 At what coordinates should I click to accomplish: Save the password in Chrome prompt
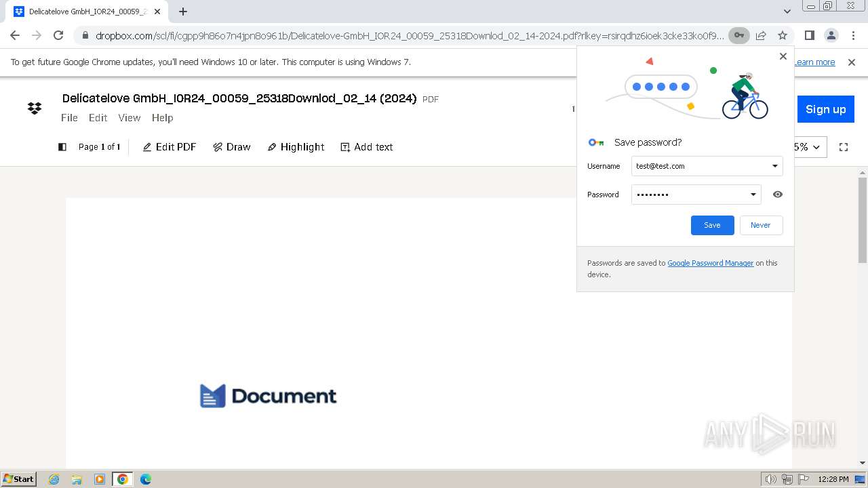(x=712, y=225)
